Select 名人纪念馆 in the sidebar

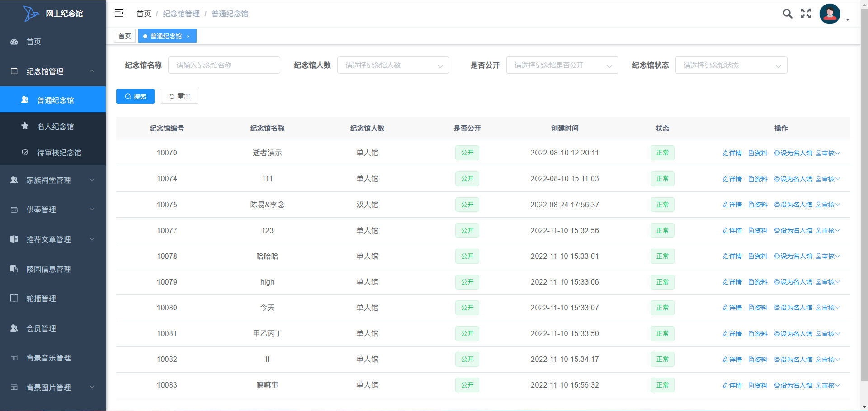[53, 126]
